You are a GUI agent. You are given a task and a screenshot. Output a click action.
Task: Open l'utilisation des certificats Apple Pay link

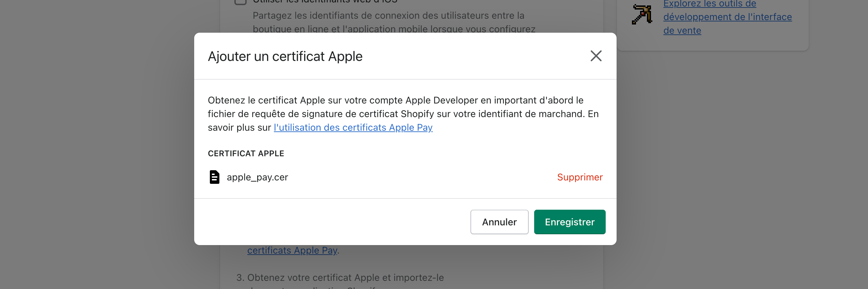click(353, 127)
